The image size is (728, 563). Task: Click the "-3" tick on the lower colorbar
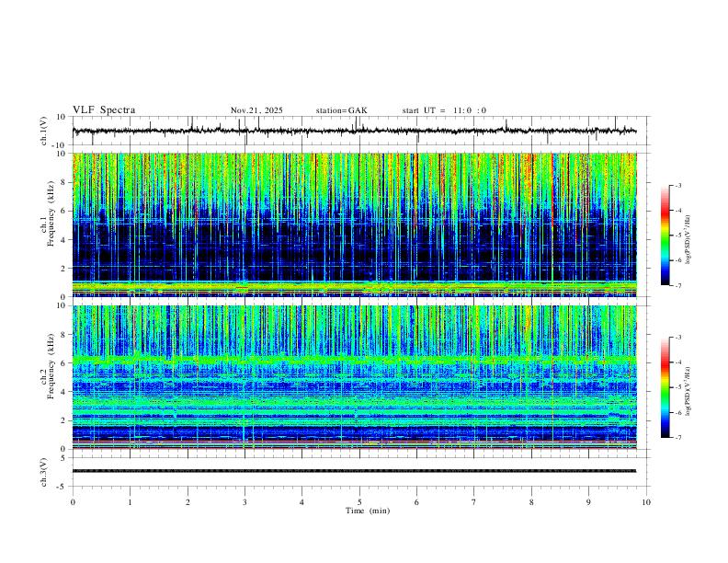pyautogui.click(x=677, y=338)
